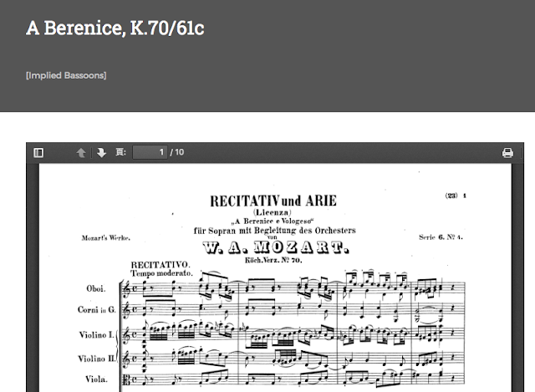Toggle the PDF sidebar panel
Screen dimensions: 535x392
(x=38, y=152)
